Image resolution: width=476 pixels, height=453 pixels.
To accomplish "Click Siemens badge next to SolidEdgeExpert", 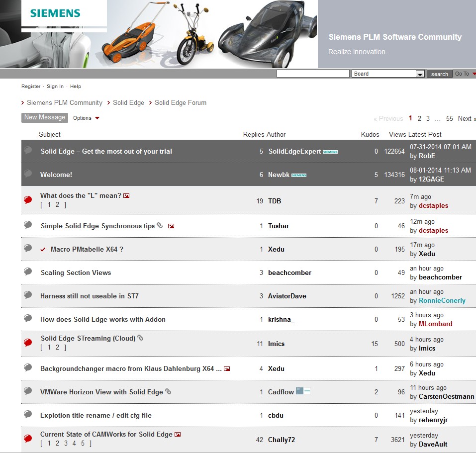I will (x=330, y=152).
